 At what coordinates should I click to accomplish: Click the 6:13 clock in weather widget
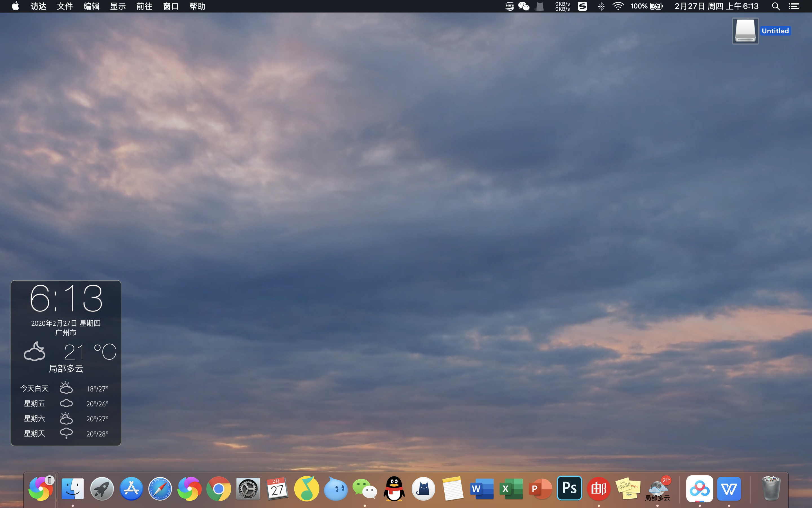[x=66, y=298]
